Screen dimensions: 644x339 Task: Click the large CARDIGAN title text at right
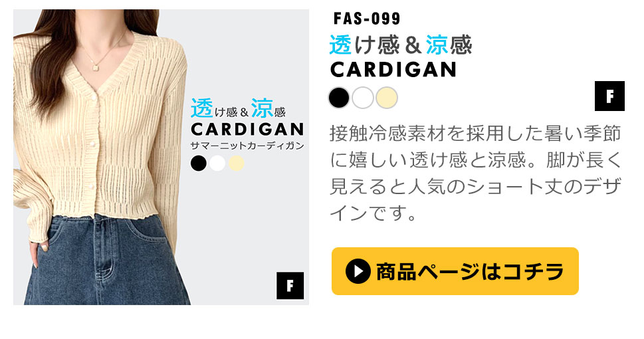(393, 70)
